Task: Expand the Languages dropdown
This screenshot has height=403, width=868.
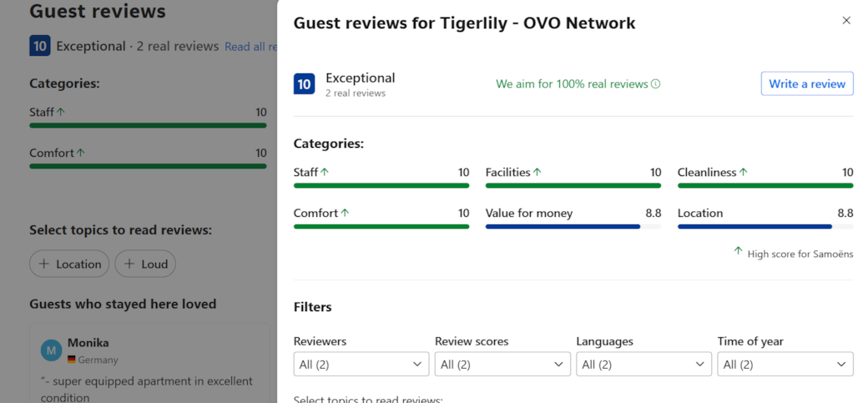Action: tap(643, 365)
